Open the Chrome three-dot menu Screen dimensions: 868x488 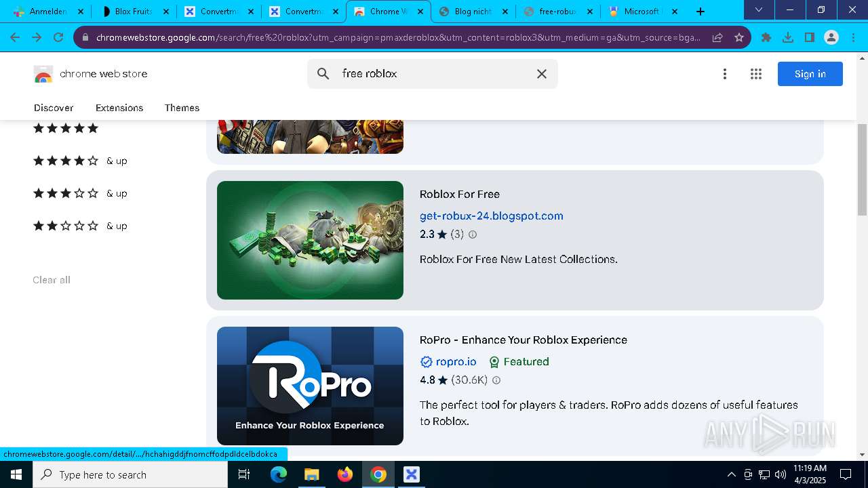pos(853,37)
